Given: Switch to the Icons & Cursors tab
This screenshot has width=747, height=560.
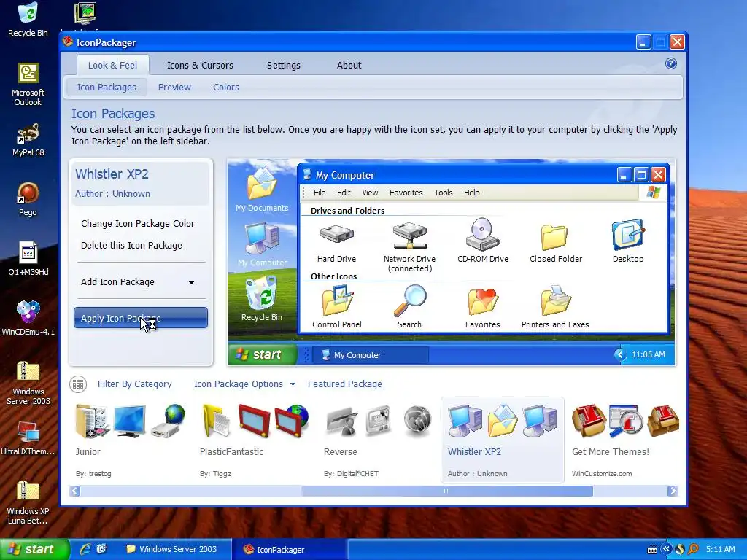Looking at the screenshot, I should [200, 65].
